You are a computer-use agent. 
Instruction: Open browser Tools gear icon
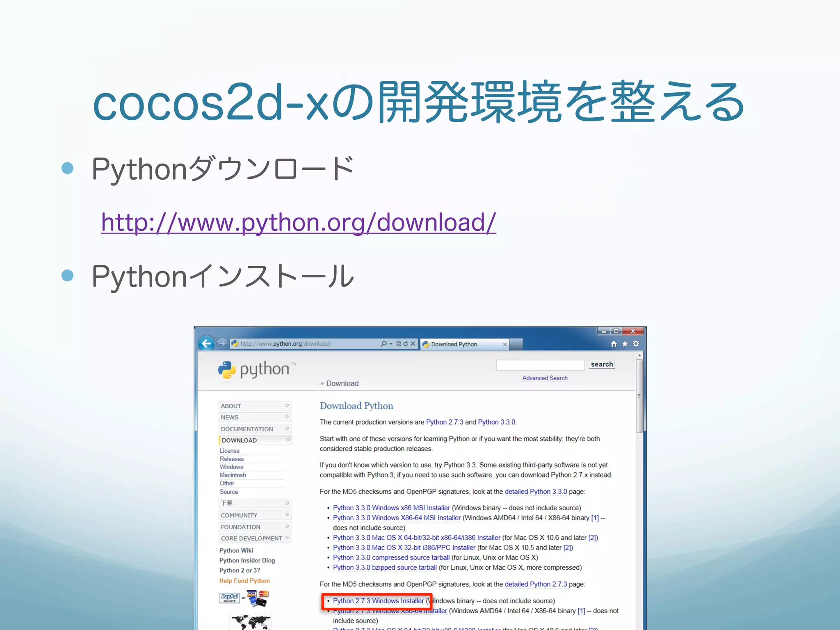[636, 344]
